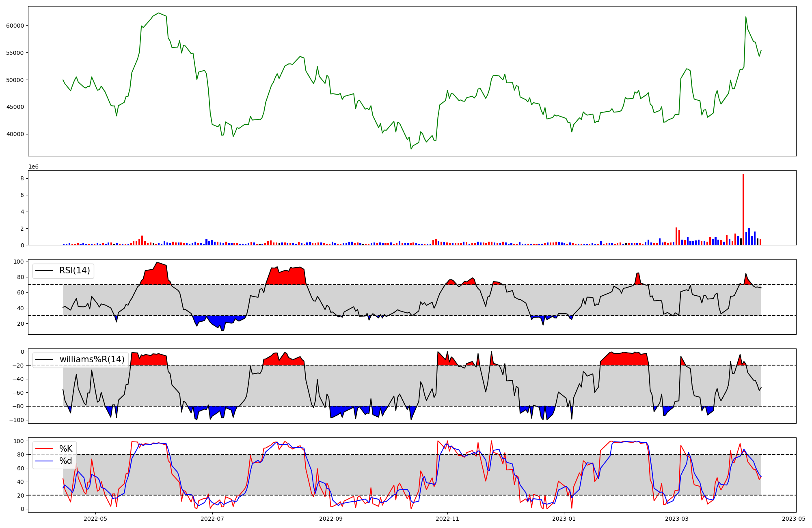Click the 2023-01 x-axis date label

(x=564, y=519)
